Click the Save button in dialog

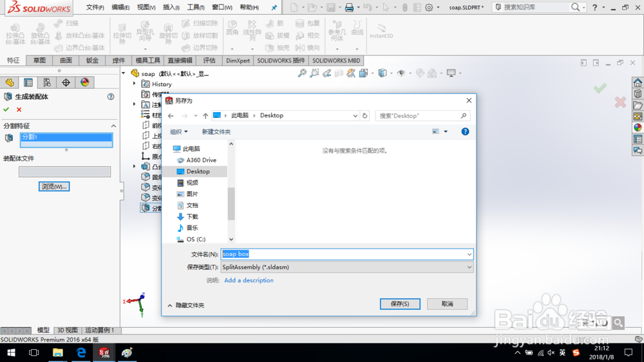pos(400,304)
